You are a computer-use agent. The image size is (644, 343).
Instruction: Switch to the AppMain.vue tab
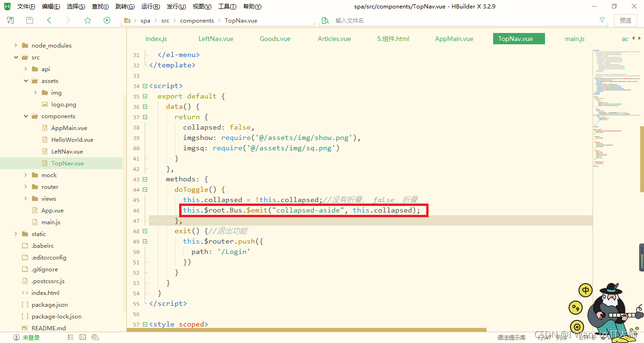454,39
